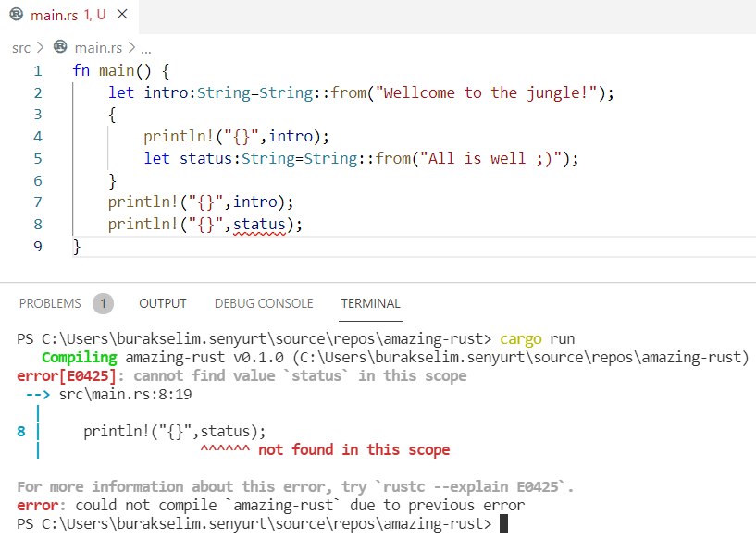Click line number 1 in the gutter
The height and width of the screenshot is (539, 756).
tap(37, 71)
